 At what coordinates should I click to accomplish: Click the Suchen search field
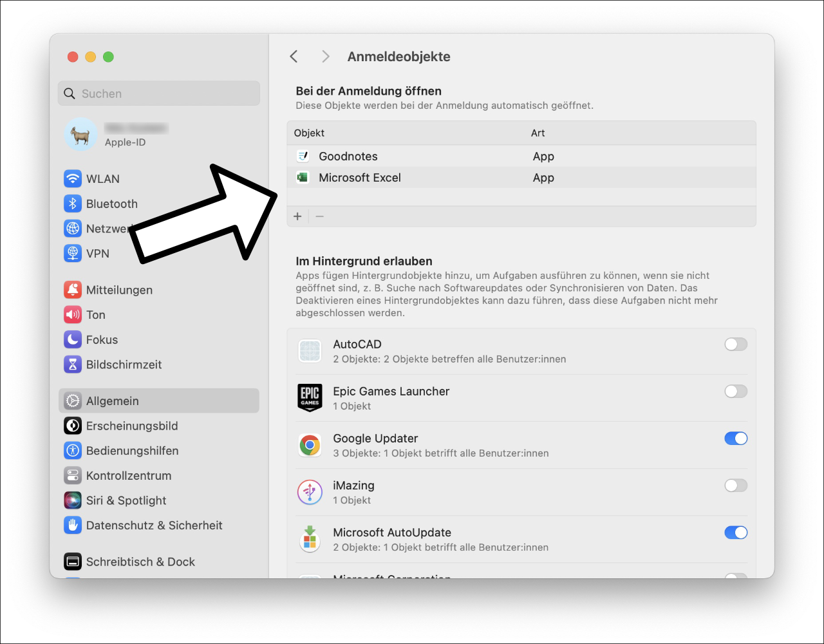click(159, 93)
